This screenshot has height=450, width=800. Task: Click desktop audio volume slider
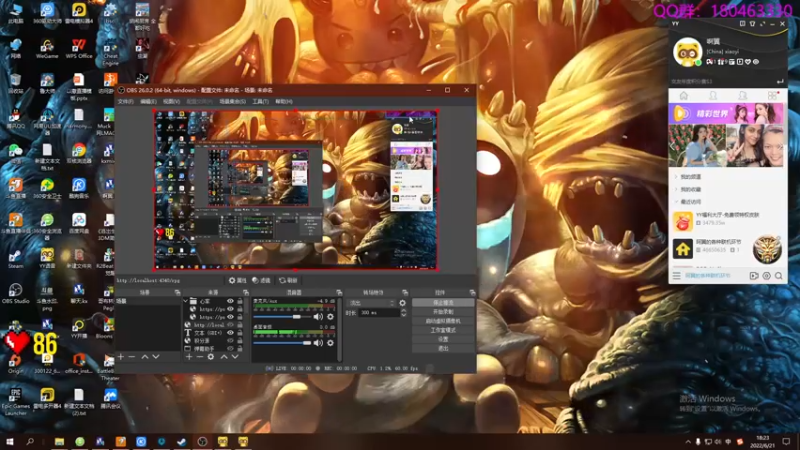(283, 343)
